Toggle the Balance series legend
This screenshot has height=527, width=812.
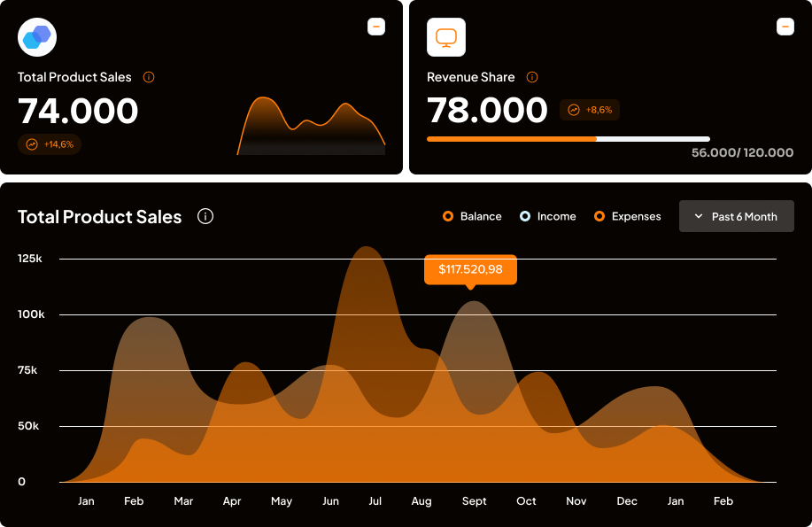tap(472, 216)
